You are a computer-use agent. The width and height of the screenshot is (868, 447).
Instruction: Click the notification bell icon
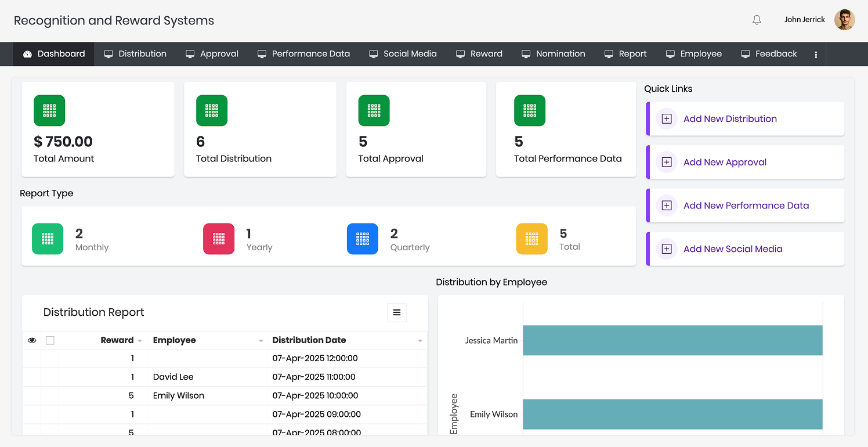[x=757, y=20]
